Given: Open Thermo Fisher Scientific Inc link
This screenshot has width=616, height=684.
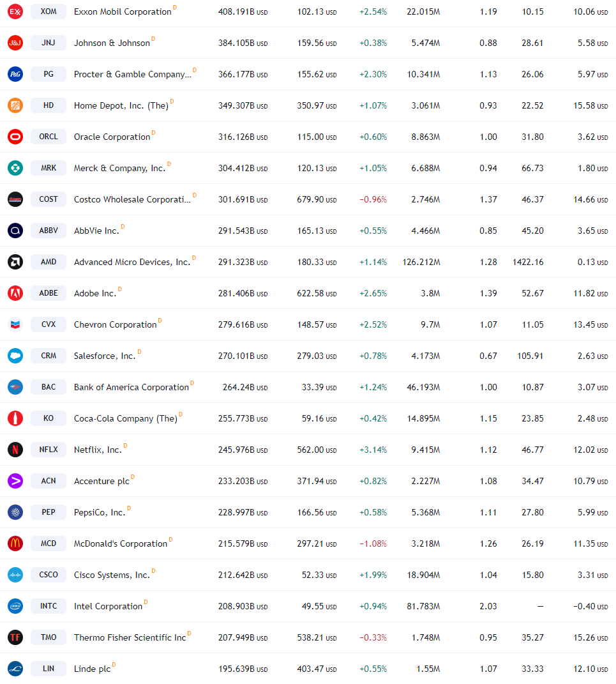Looking at the screenshot, I should (130, 638).
